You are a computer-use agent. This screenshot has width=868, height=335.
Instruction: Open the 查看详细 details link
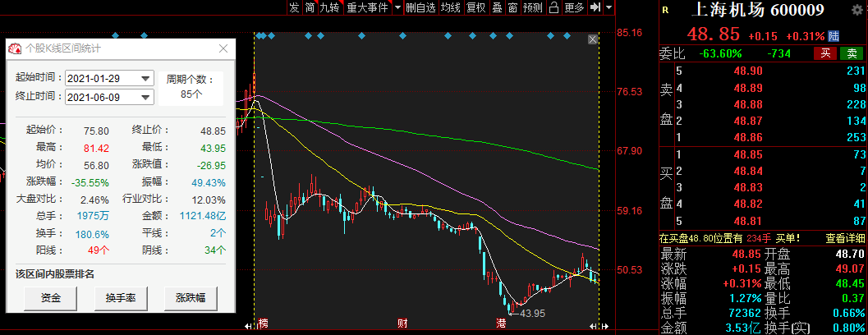pyautogui.click(x=844, y=239)
